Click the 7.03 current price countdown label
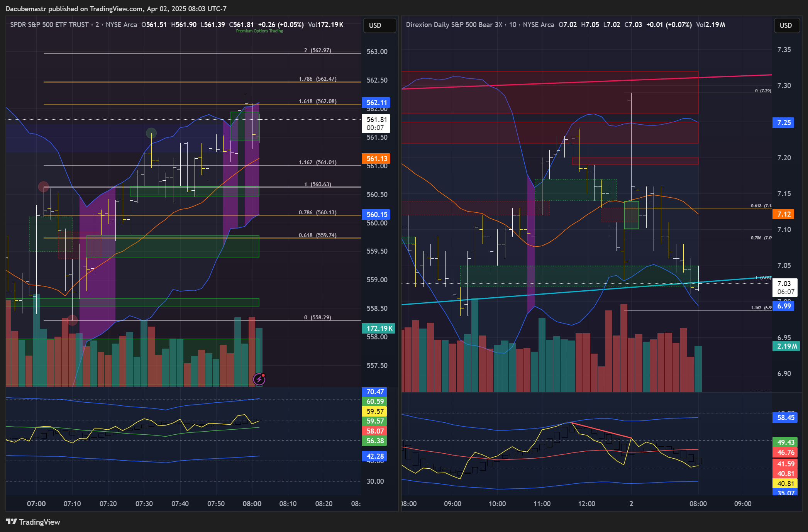 coord(785,288)
